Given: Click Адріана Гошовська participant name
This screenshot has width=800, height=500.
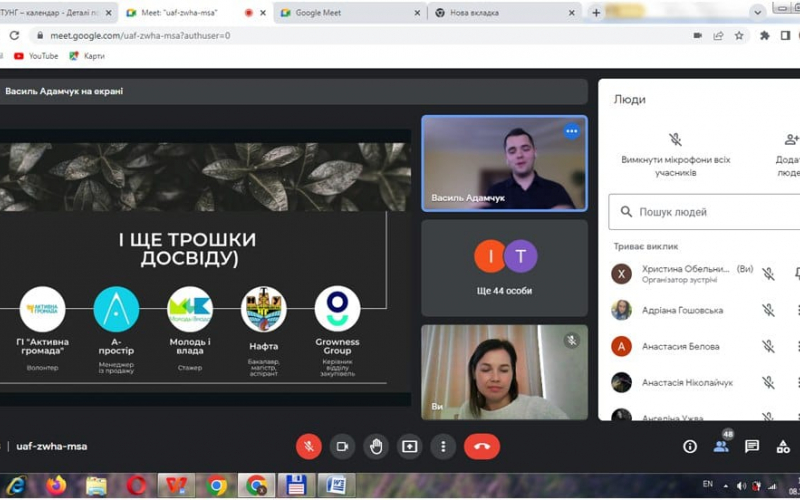Looking at the screenshot, I should click(682, 310).
